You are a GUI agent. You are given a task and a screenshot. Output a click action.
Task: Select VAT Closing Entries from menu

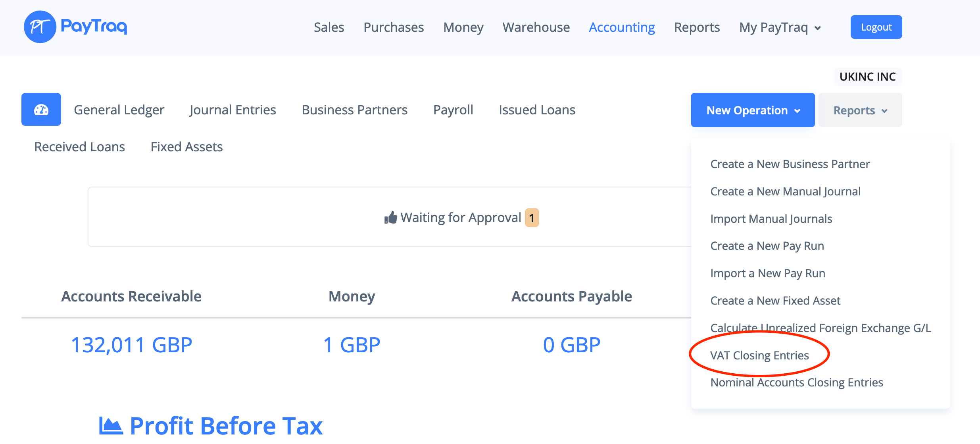(x=759, y=355)
